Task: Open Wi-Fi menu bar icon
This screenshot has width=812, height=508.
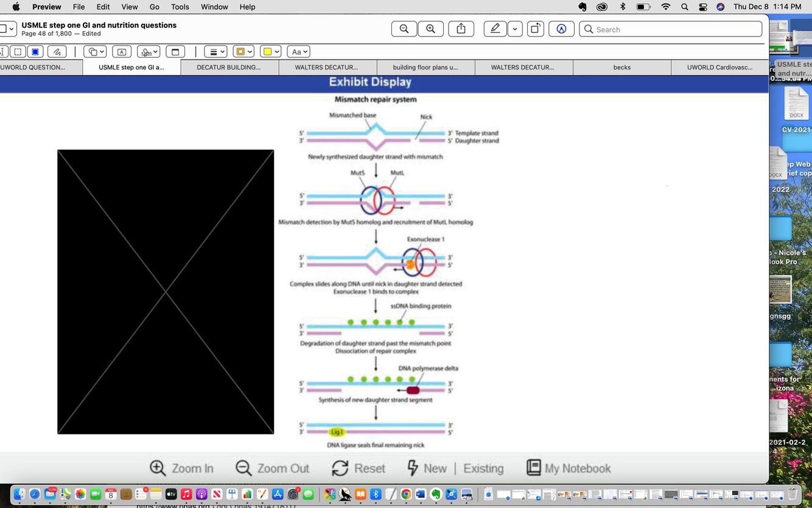Action: point(666,7)
